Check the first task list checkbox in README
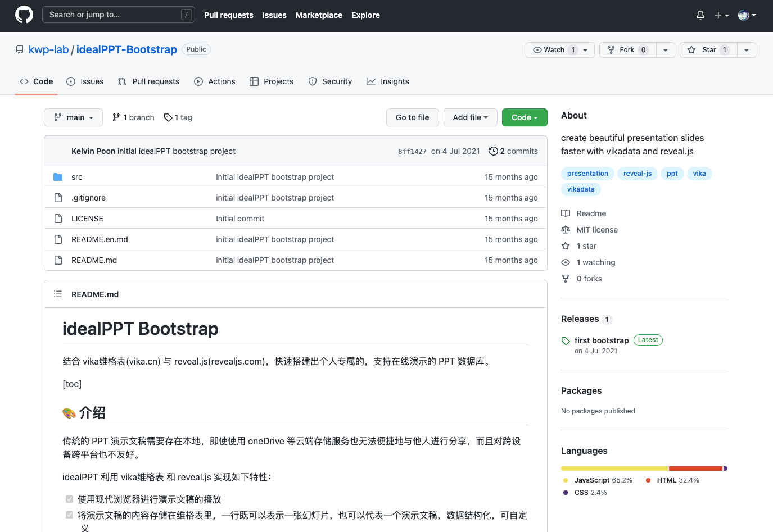The width and height of the screenshot is (773, 532). coord(70,499)
